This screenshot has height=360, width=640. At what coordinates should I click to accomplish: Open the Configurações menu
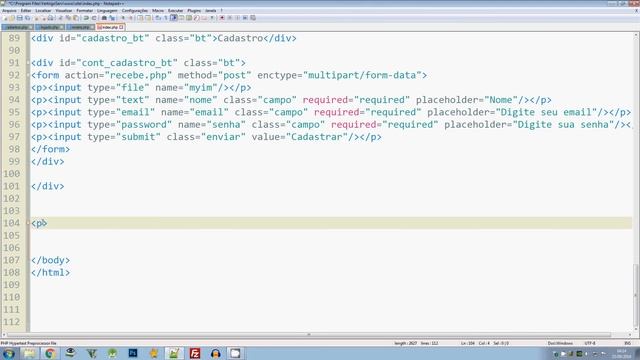[x=135, y=11]
